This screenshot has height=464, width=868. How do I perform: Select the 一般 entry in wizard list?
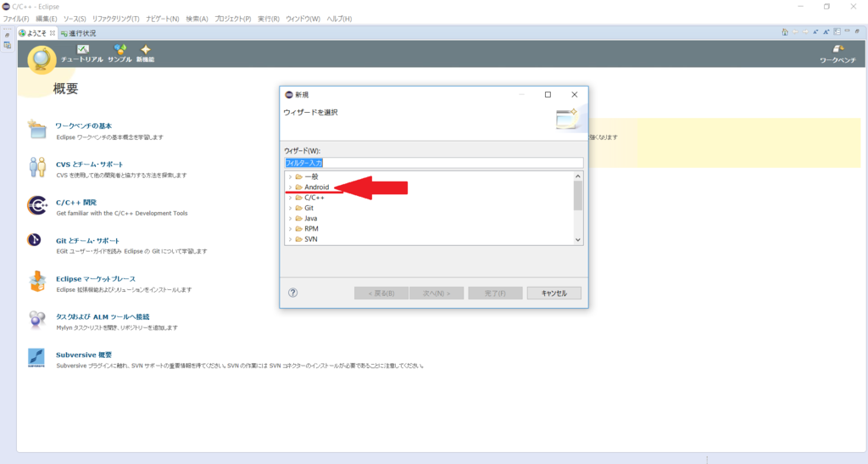pos(311,176)
